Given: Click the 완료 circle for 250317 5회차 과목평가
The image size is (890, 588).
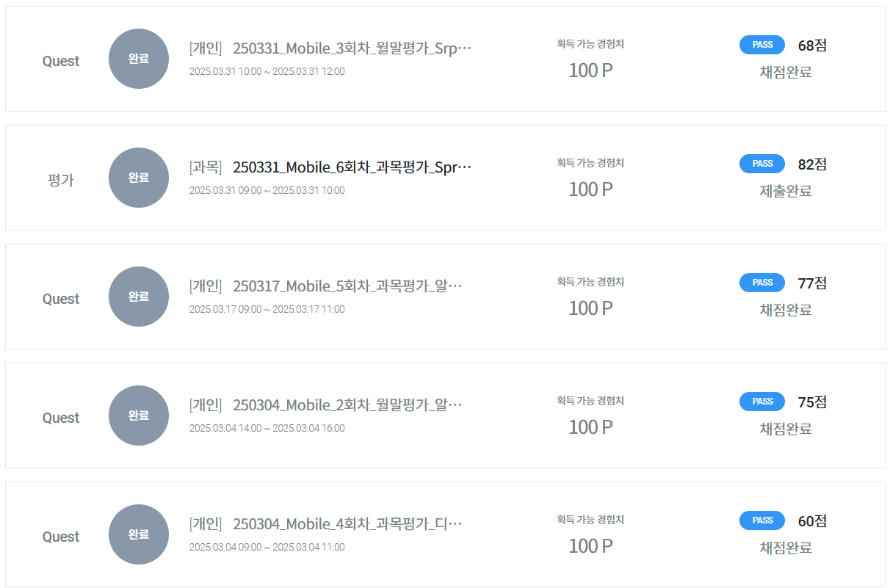Looking at the screenshot, I should [x=139, y=297].
